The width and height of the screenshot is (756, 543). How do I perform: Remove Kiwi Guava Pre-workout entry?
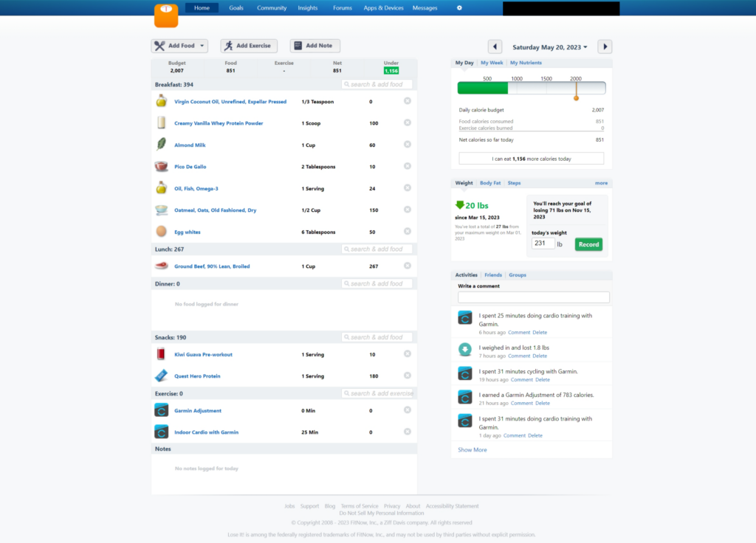click(408, 354)
